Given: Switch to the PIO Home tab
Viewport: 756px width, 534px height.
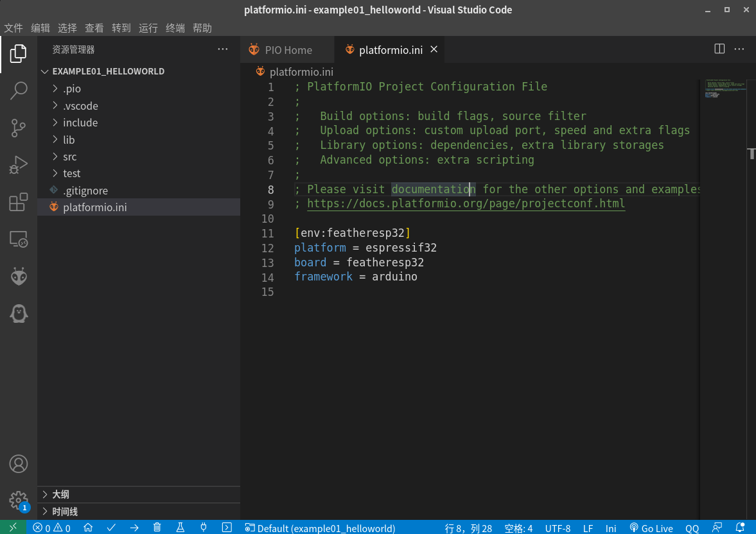Looking at the screenshot, I should click(288, 50).
